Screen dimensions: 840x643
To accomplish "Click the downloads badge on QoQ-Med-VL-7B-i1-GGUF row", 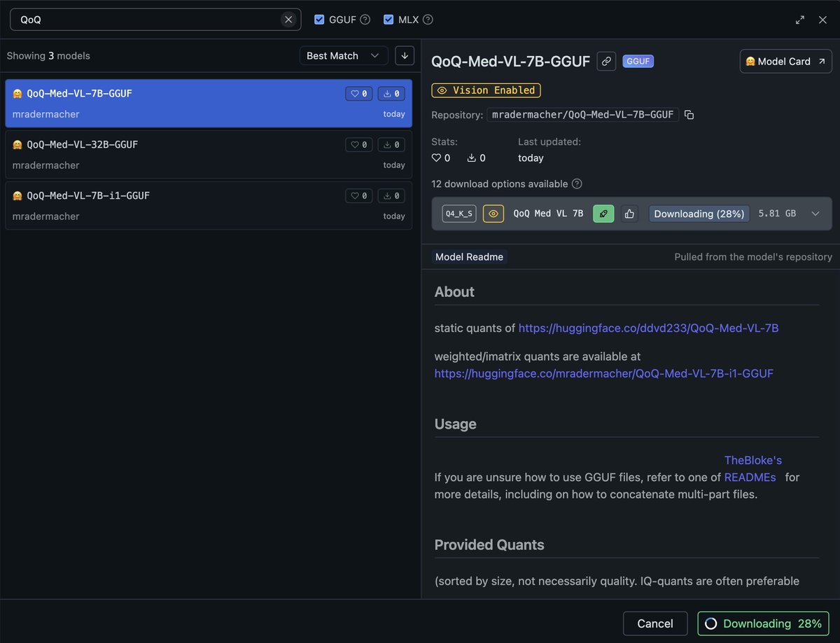I will click(391, 196).
